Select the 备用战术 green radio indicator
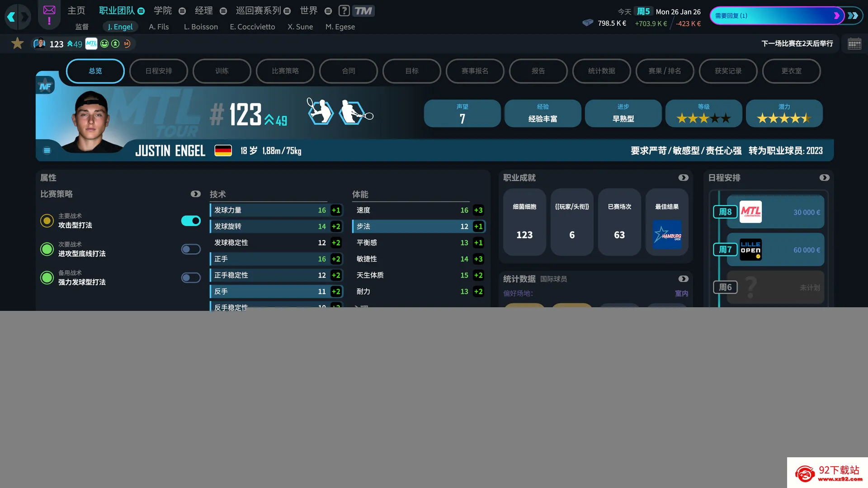The width and height of the screenshot is (868, 488). (47, 277)
